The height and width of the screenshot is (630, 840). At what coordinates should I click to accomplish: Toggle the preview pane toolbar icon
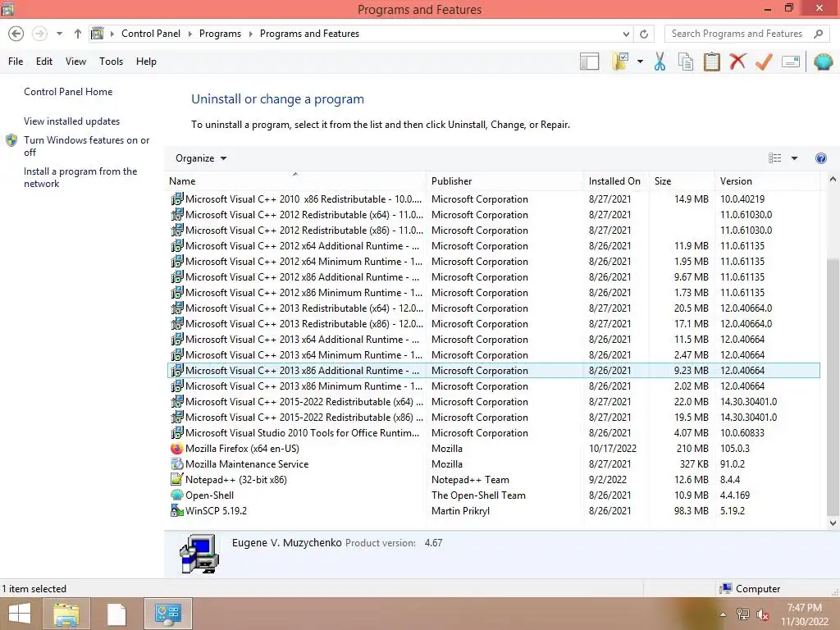[589, 62]
